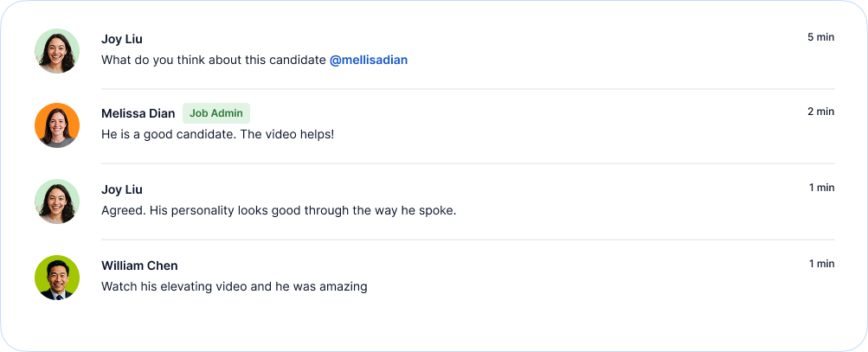Click Joy Liu's avatar beside the candidate question
This screenshot has width=868, height=352.
[57, 51]
